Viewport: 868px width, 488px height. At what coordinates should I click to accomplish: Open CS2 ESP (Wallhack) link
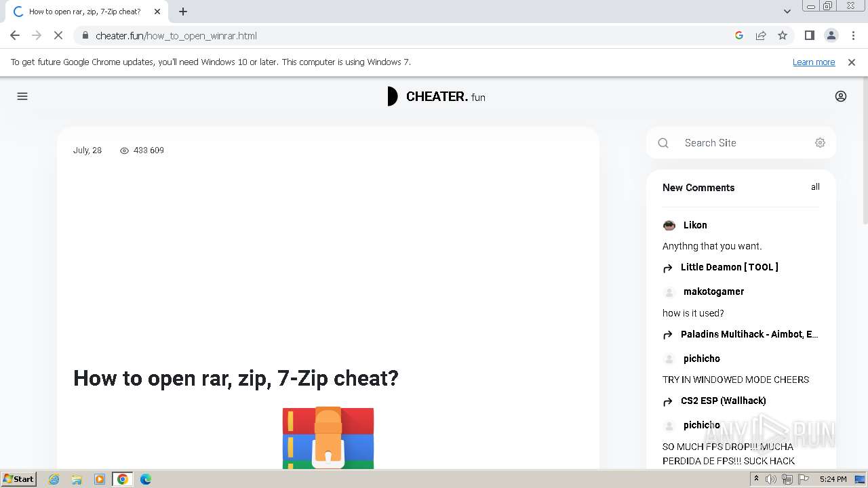[x=724, y=401]
